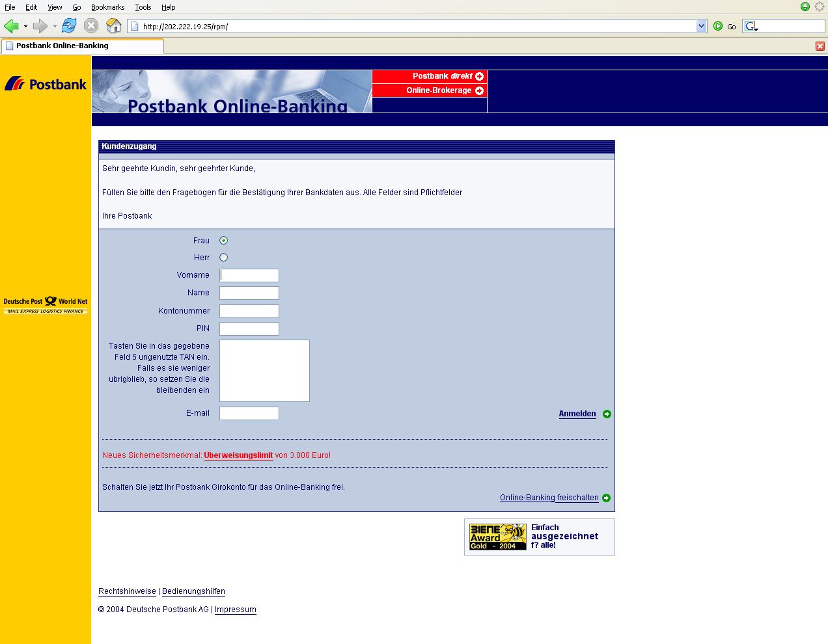
Task: Click the arrow icon beside Online-Brokerage
Action: tap(480, 90)
